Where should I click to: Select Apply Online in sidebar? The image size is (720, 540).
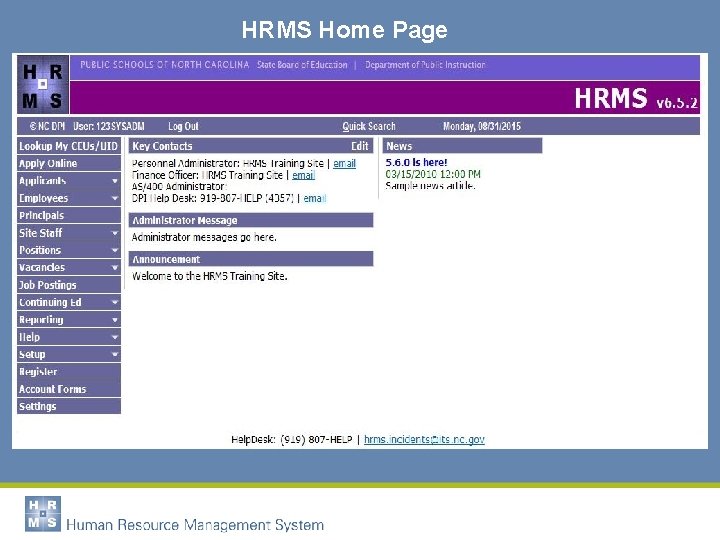tap(69, 163)
